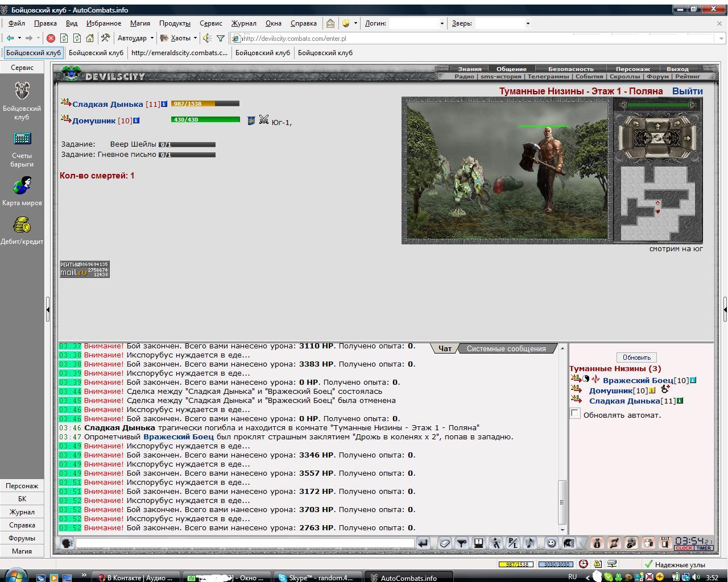
Task: Open the crossed hammers tools icon
Action: (105, 38)
